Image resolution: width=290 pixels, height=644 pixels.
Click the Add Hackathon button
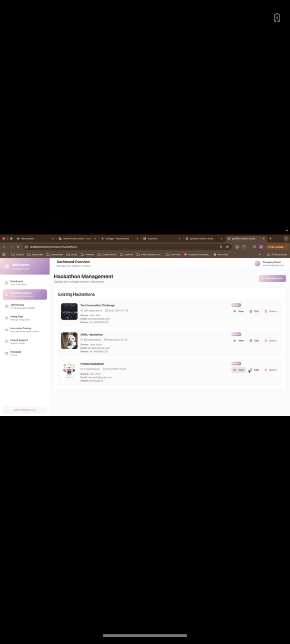click(x=272, y=279)
